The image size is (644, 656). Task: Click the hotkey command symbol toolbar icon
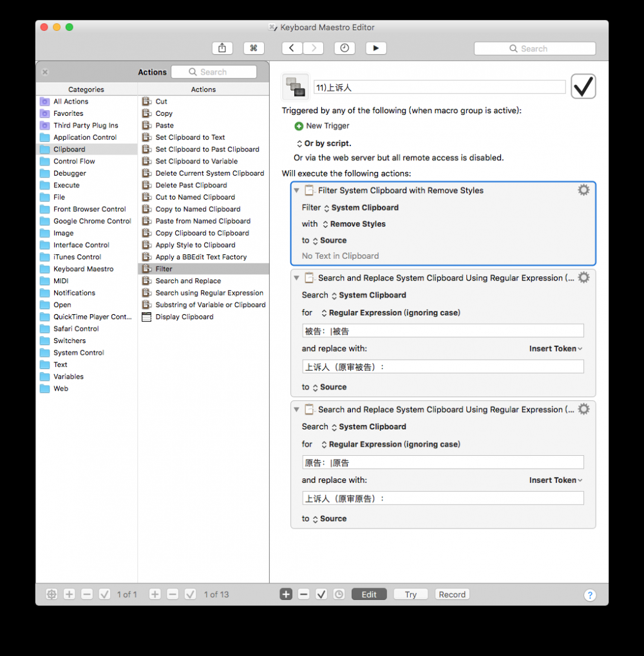(254, 48)
